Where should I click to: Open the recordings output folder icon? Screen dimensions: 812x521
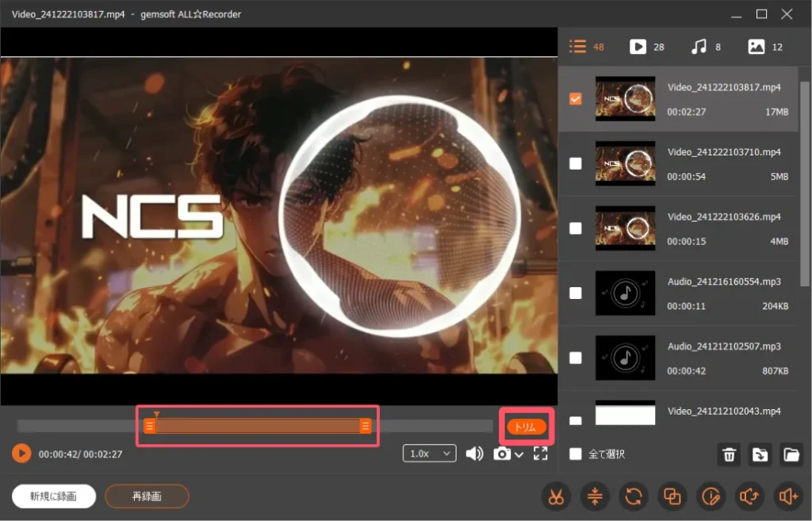point(791,454)
